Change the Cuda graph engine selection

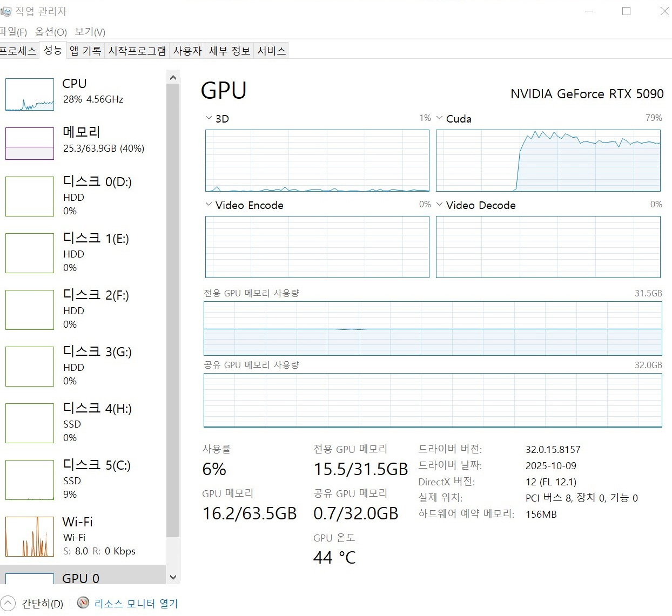point(439,118)
